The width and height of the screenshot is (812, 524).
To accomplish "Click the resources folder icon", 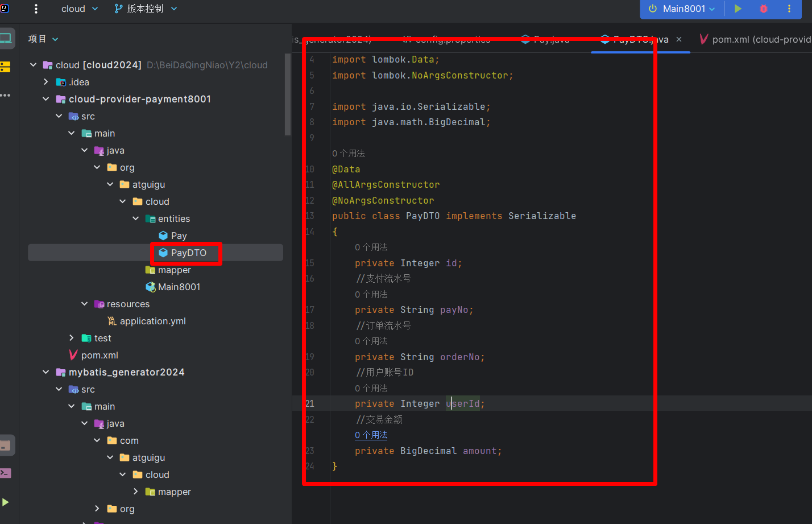I will pyautogui.click(x=99, y=304).
